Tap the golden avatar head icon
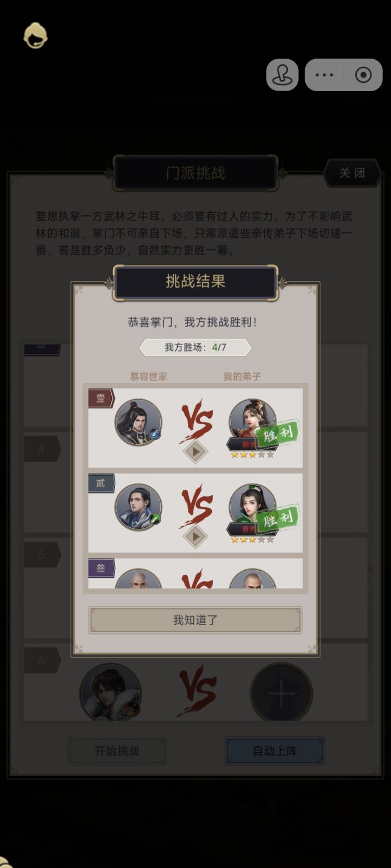This screenshot has width=391, height=868. (x=35, y=36)
